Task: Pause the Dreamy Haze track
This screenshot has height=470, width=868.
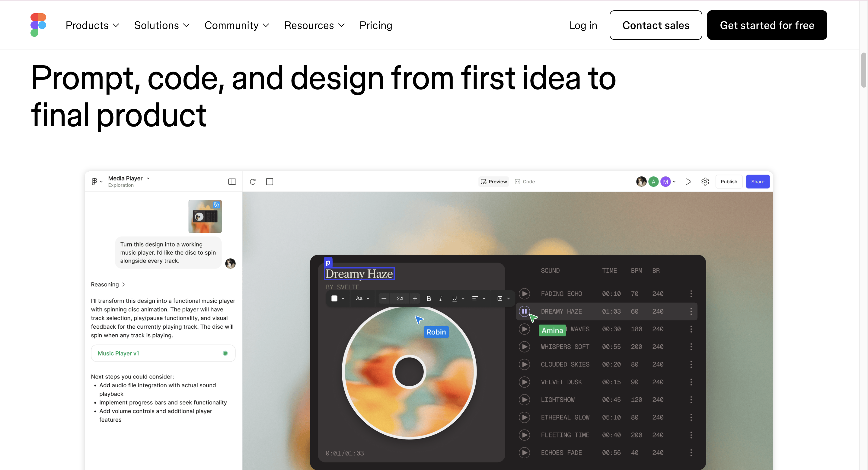Action: [x=524, y=311]
